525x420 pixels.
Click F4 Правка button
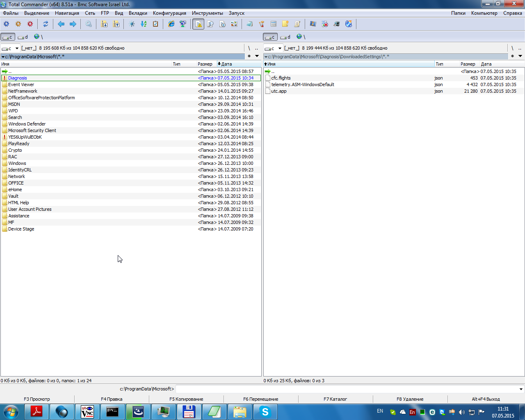point(112,399)
